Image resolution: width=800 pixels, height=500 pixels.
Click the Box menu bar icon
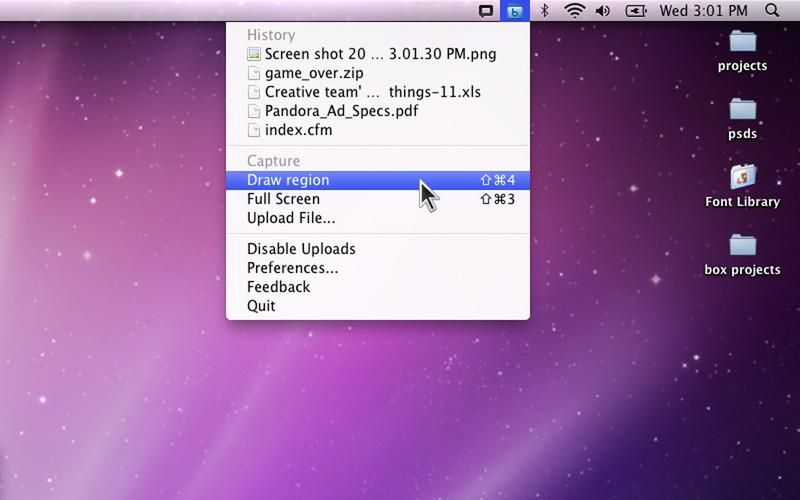514,11
